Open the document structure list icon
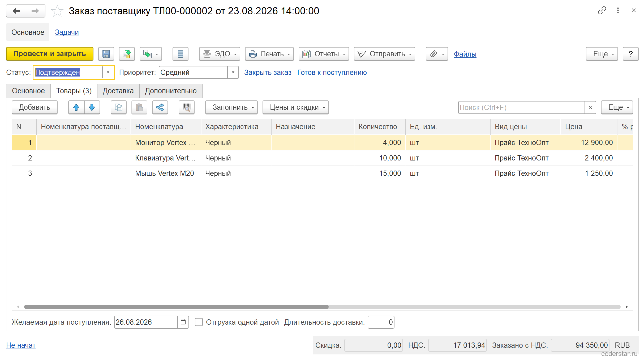The height and width of the screenshot is (360, 644). pos(181,54)
